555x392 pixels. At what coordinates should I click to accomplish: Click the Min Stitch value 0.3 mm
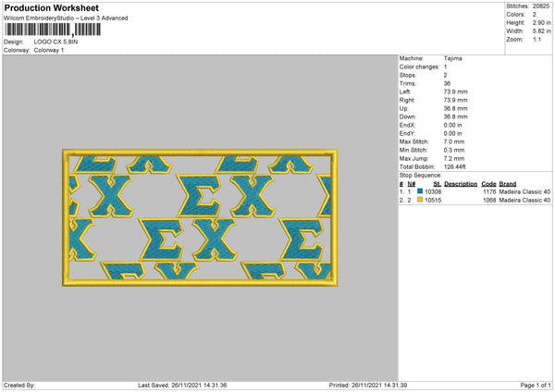pyautogui.click(x=454, y=150)
